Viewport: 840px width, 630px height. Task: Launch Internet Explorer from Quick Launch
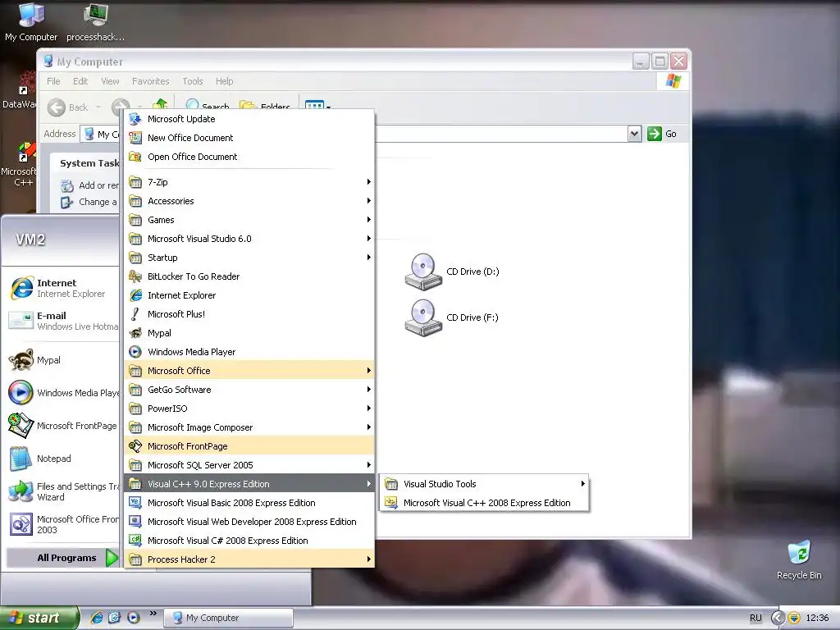[x=97, y=618]
